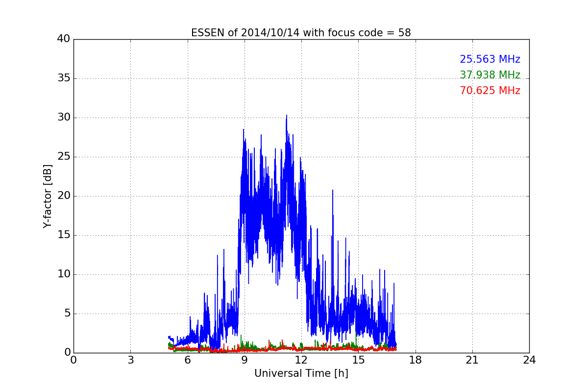Click the y-axis tick label '10'
The height and width of the screenshot is (392, 588).
coord(63,274)
